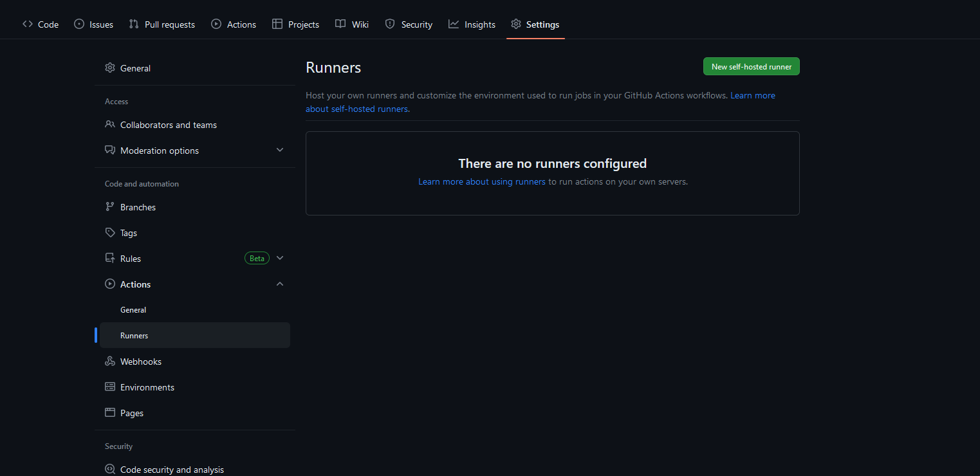Select Runners in the Actions submenu
980x476 pixels.
tap(134, 335)
